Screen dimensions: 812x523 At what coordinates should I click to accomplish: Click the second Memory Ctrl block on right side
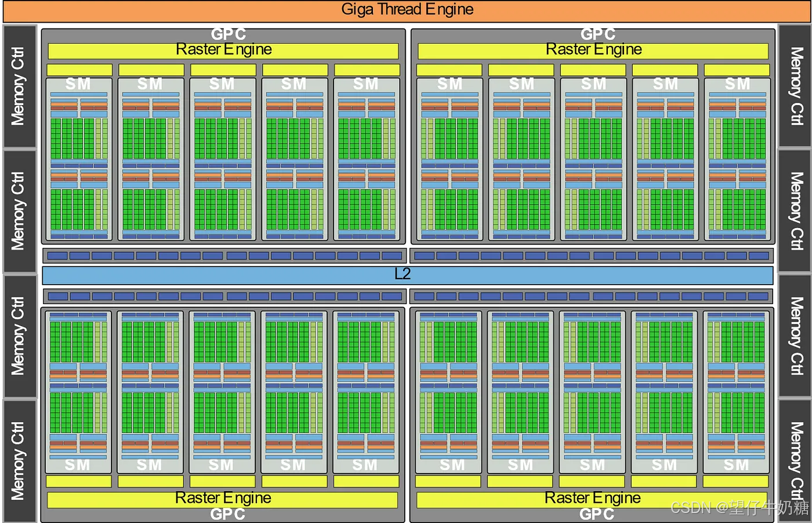click(795, 211)
